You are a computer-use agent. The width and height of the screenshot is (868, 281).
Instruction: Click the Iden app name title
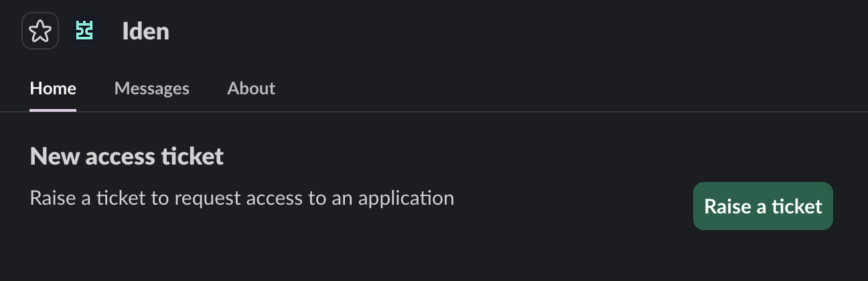145,31
